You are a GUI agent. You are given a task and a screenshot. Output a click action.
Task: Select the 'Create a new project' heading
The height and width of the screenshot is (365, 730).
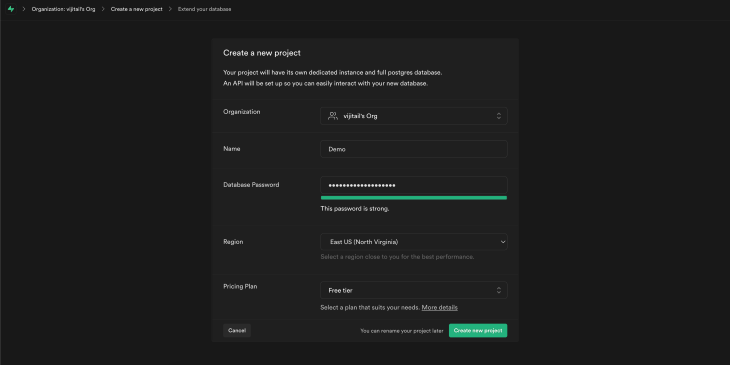pos(262,53)
